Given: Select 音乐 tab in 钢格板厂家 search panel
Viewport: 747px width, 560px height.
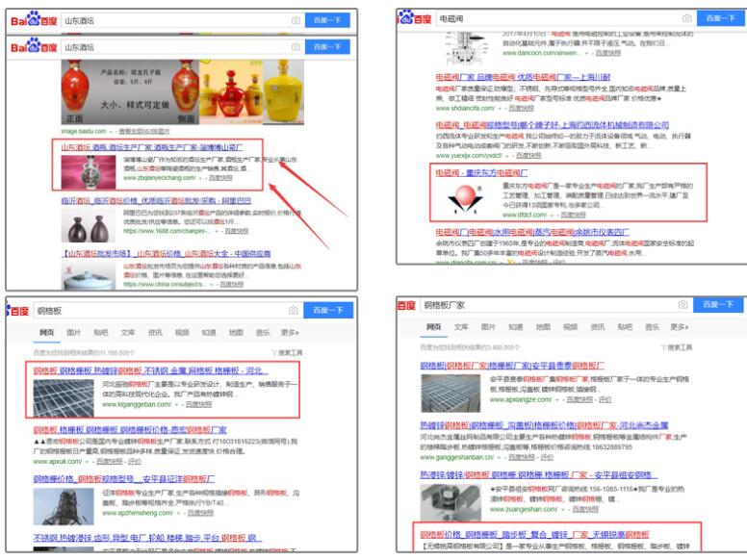Looking at the screenshot, I should tap(653, 327).
